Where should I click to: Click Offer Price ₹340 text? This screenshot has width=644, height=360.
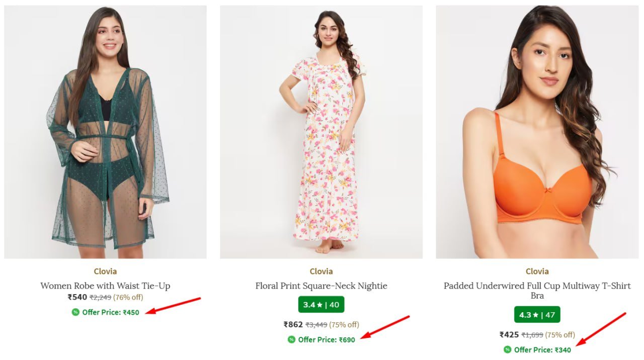click(x=542, y=349)
